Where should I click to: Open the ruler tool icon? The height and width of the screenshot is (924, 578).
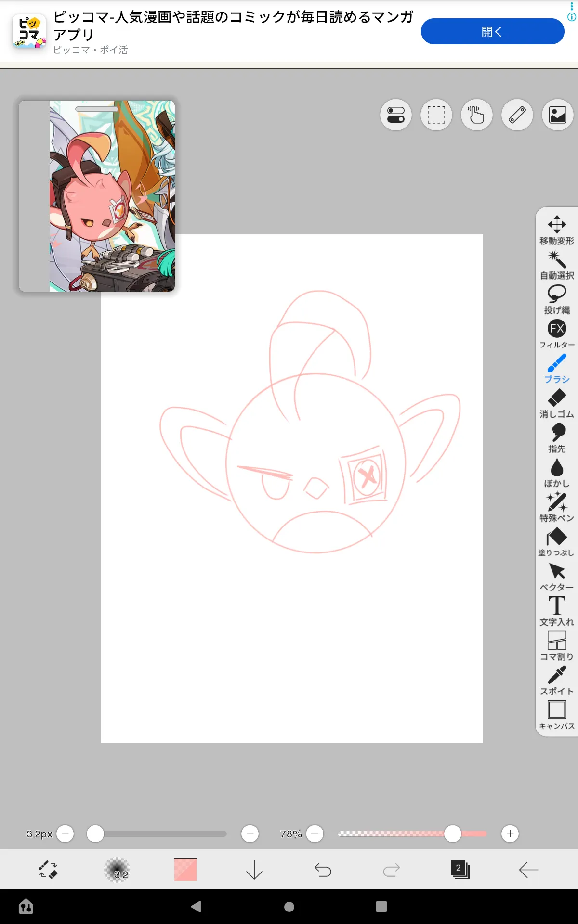click(517, 115)
